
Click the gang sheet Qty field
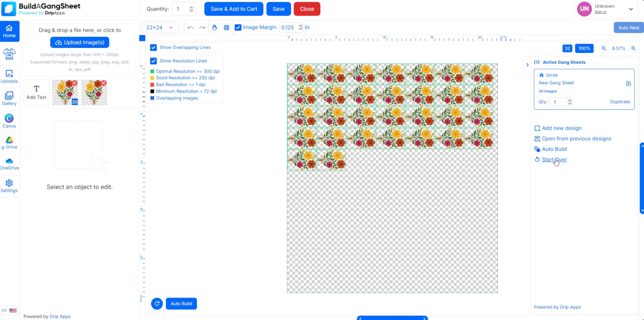click(560, 102)
